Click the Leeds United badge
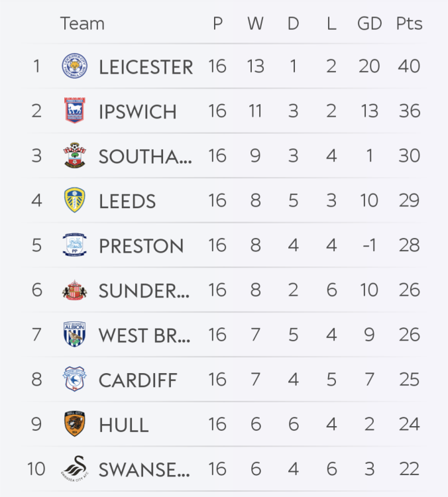The height and width of the screenshot is (497, 448). 74,200
